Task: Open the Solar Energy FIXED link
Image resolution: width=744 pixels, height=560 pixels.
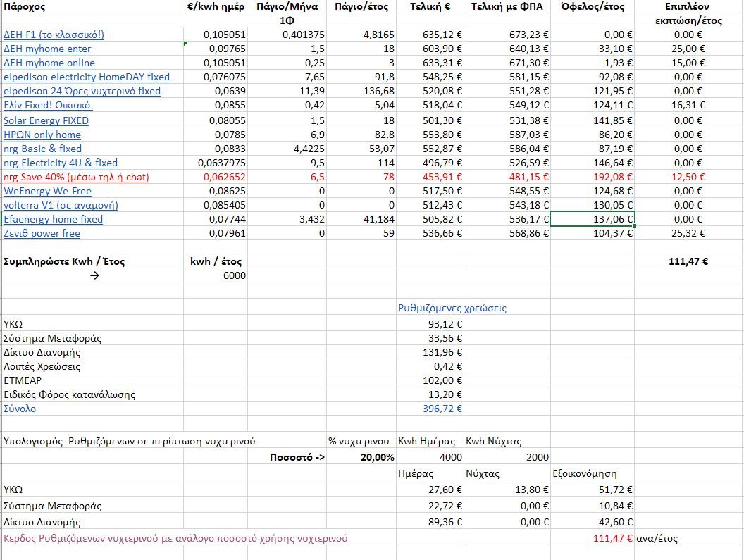Action: point(46,120)
